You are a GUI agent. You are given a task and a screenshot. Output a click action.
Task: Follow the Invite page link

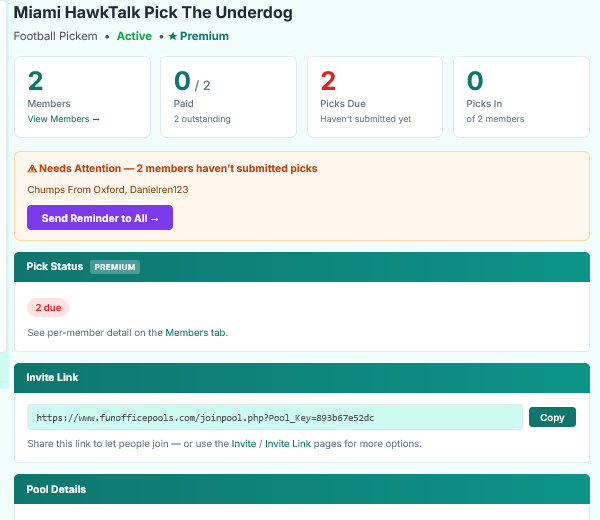(x=244, y=443)
